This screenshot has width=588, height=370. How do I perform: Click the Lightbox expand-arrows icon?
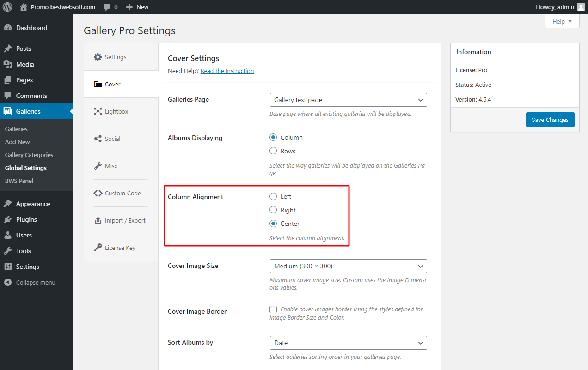98,111
